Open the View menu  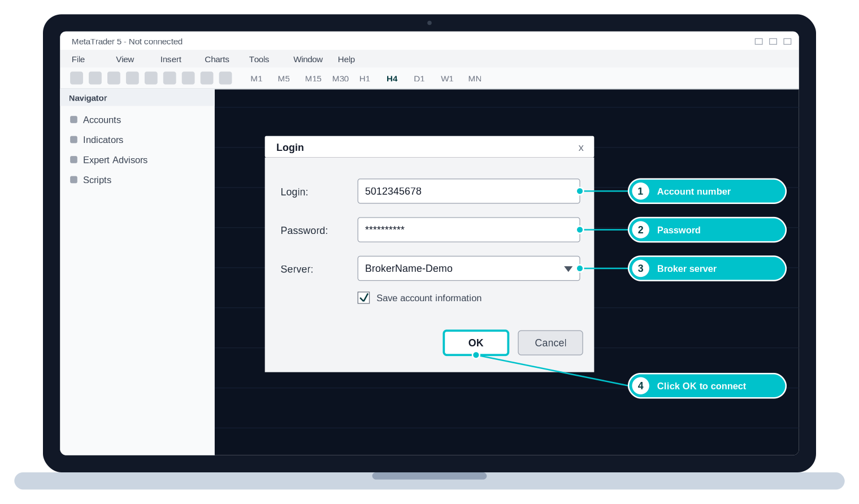pos(125,59)
